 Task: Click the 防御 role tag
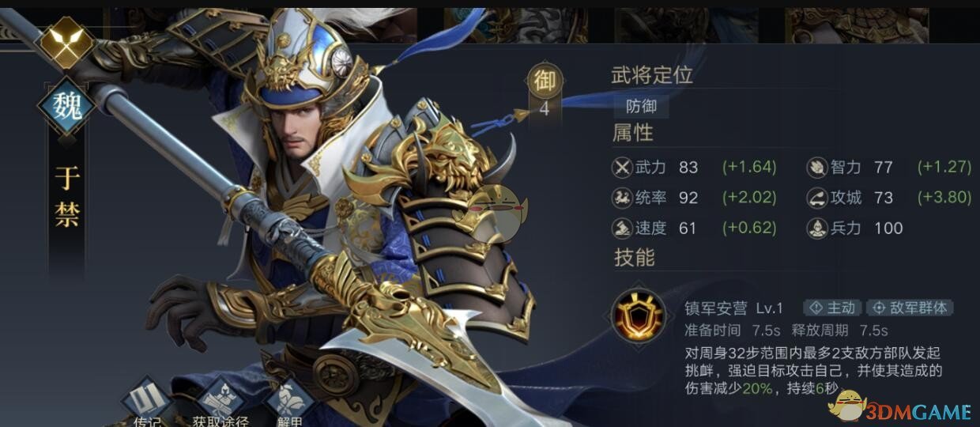(x=641, y=106)
